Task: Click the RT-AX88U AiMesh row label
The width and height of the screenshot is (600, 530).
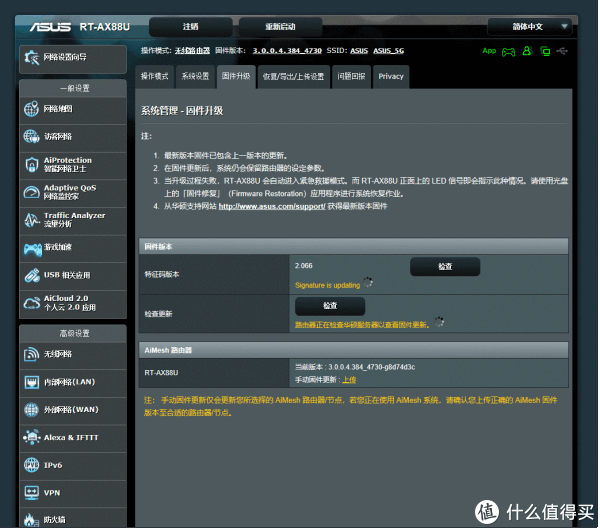Action: [161, 373]
